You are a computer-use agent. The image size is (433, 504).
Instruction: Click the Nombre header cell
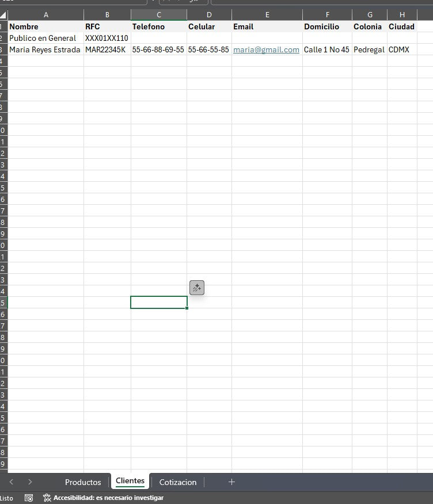tap(46, 26)
